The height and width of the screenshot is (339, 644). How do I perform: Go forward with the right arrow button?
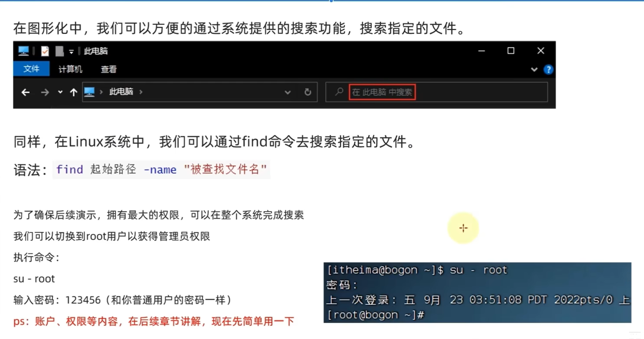click(x=45, y=92)
